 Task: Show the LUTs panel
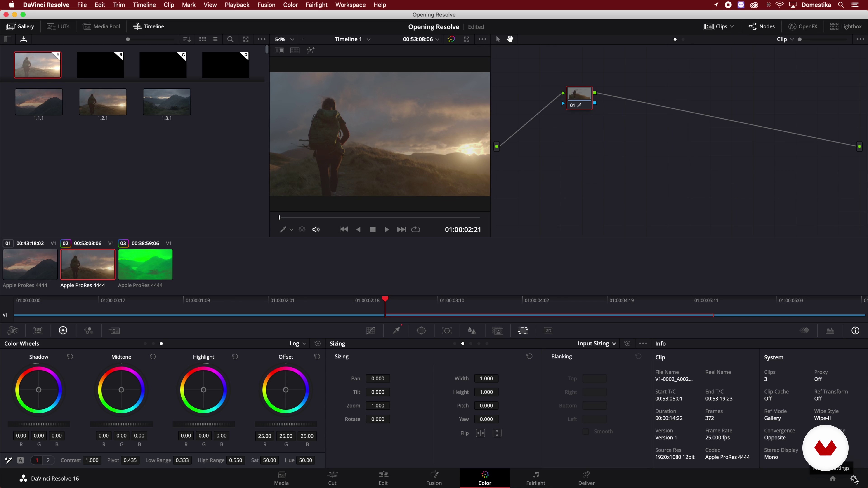click(x=58, y=27)
